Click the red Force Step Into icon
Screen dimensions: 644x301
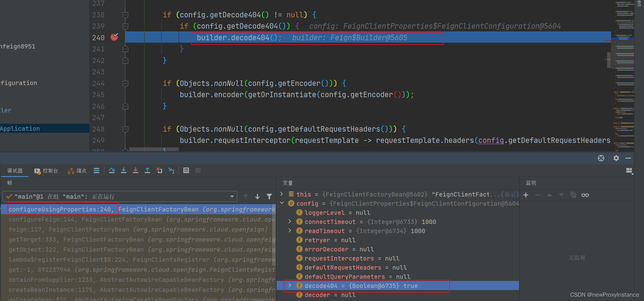point(136,171)
